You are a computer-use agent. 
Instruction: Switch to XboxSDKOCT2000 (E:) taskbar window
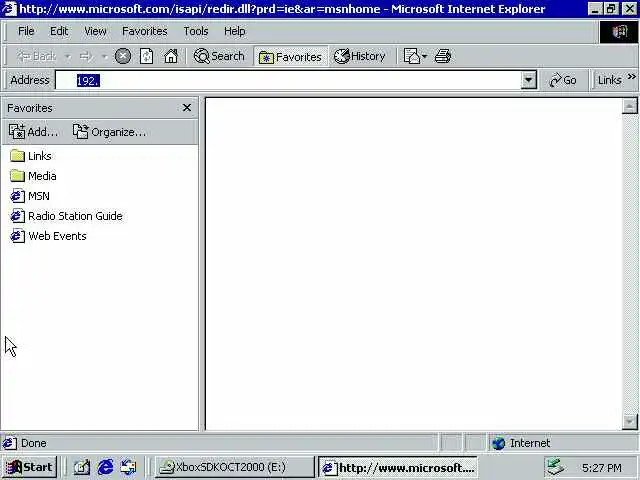[235, 467]
